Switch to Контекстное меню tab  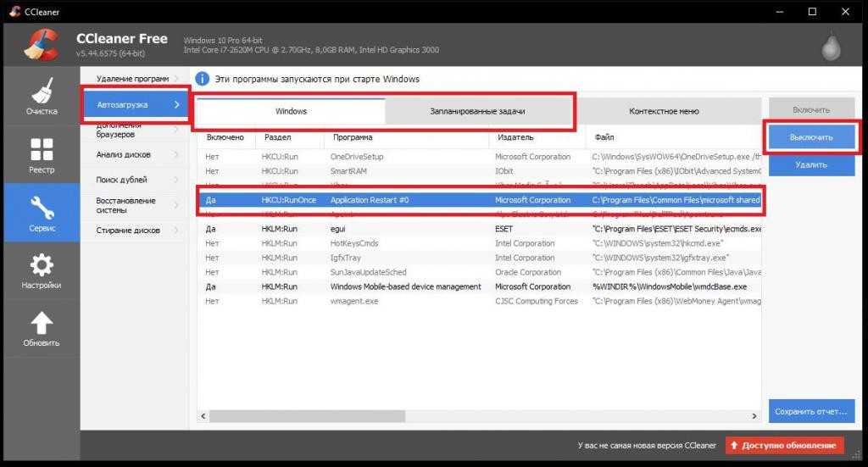pyautogui.click(x=664, y=112)
